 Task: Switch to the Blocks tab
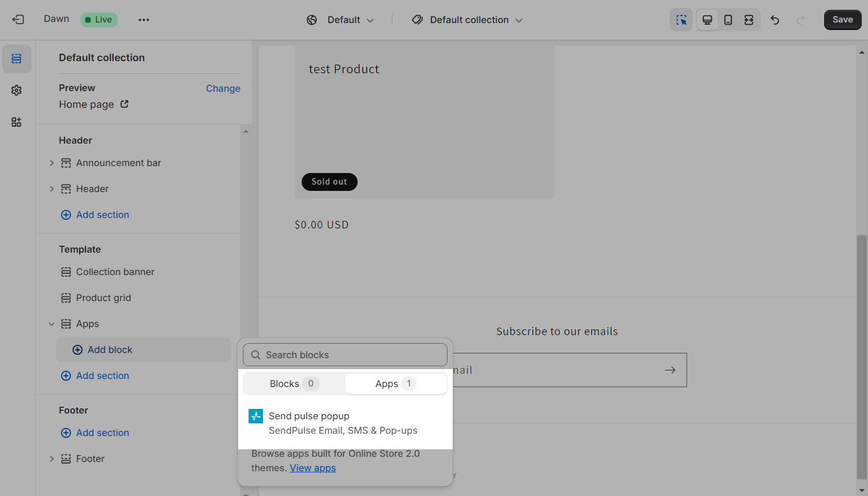[294, 384]
